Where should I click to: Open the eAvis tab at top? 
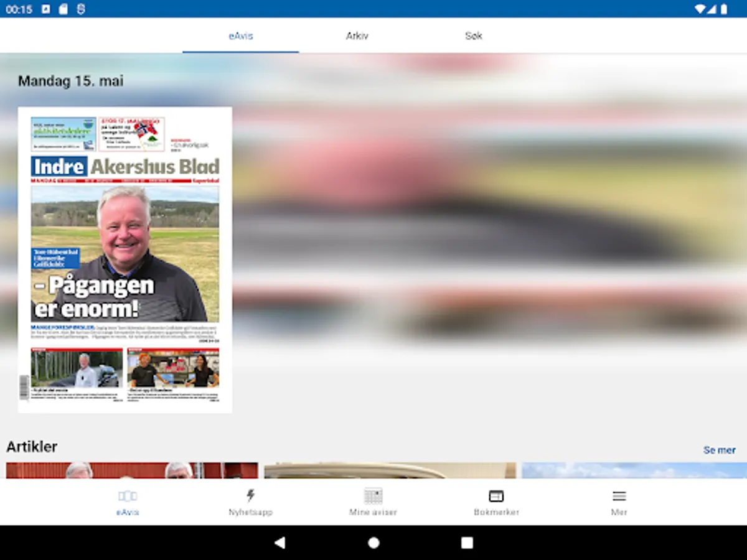click(x=241, y=36)
